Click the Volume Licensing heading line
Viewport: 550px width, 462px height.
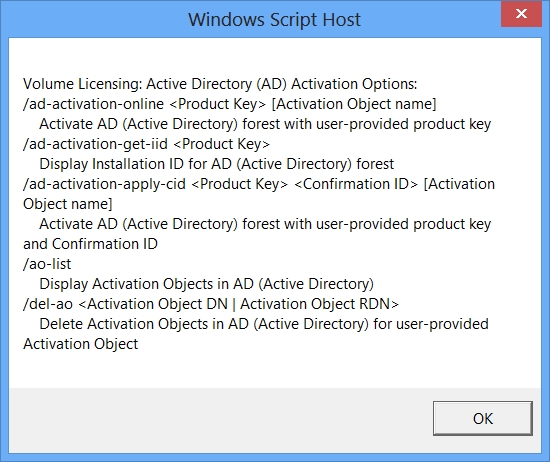(220, 84)
